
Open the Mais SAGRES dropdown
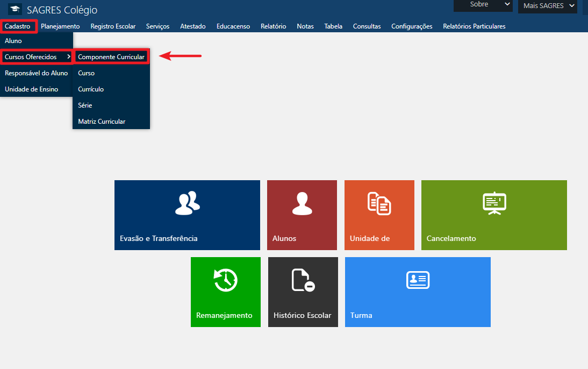tap(547, 6)
